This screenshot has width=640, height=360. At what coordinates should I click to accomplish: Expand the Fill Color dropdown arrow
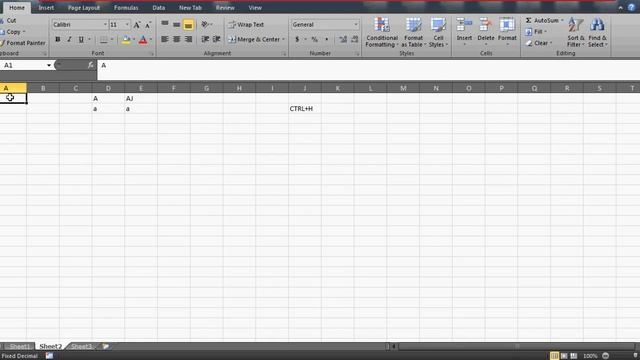133,40
